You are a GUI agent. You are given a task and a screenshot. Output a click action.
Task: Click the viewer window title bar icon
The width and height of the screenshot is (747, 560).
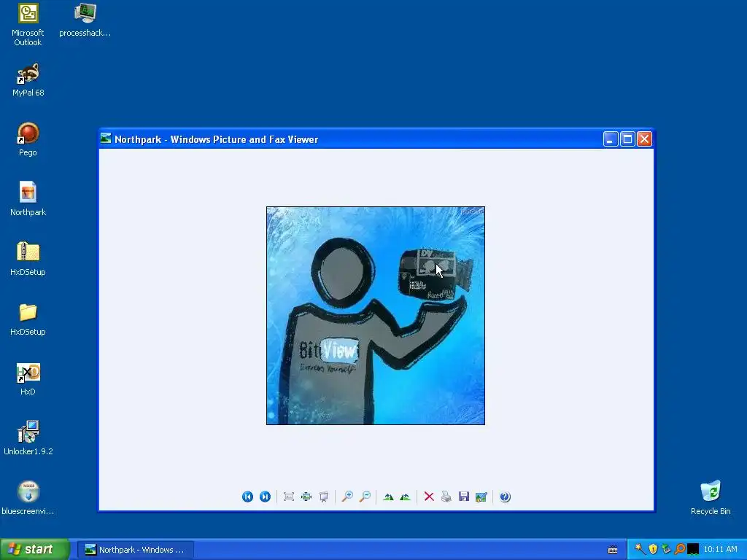pos(106,139)
